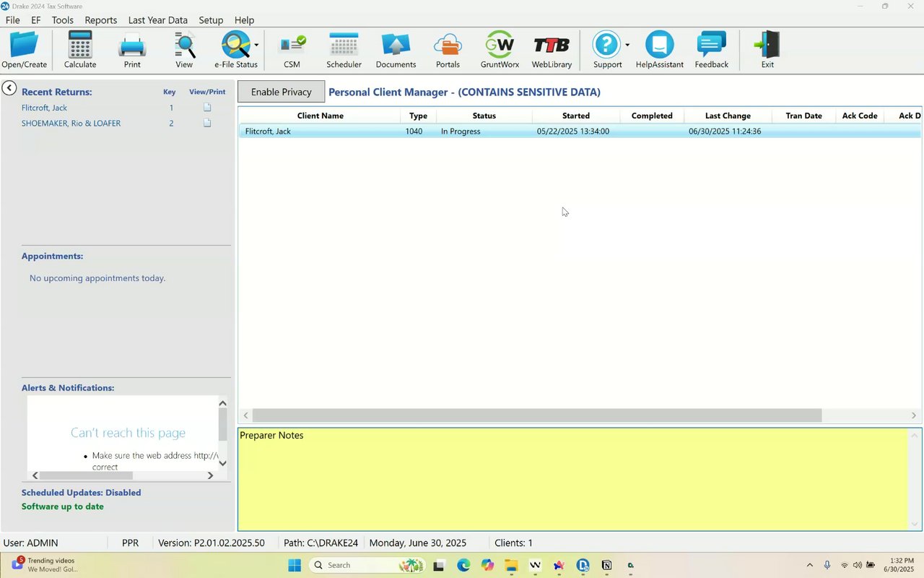Viewport: 924px width, 578px height.
Task: Open the Last Year Data menu
Action: pos(157,20)
